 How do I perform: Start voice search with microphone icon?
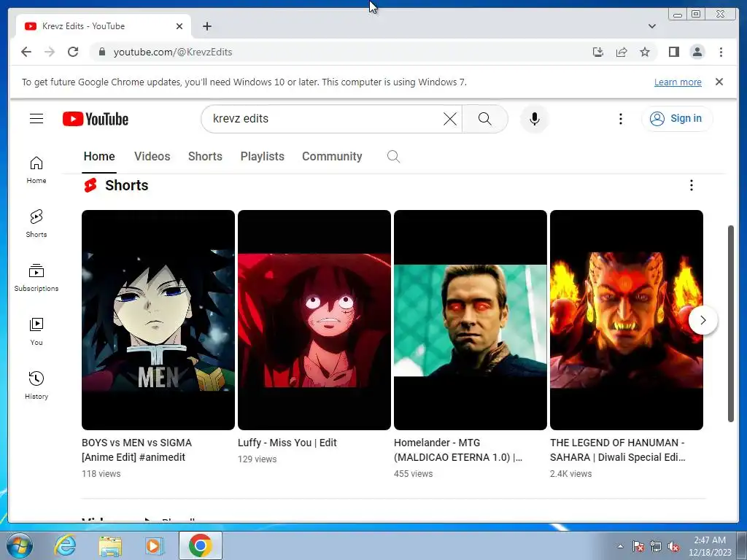coord(535,119)
